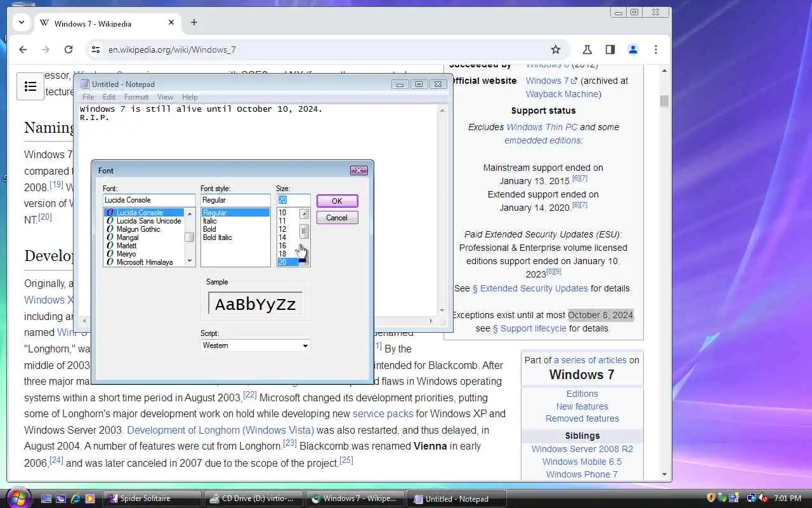This screenshot has width=812, height=508.
Task: Open a new Chrome tab
Action: click(194, 22)
